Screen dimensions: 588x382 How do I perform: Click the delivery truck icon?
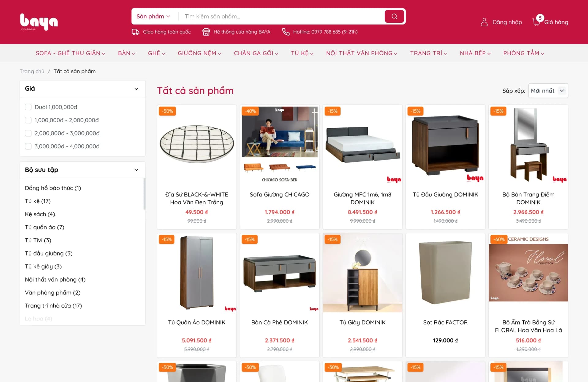[x=135, y=32]
